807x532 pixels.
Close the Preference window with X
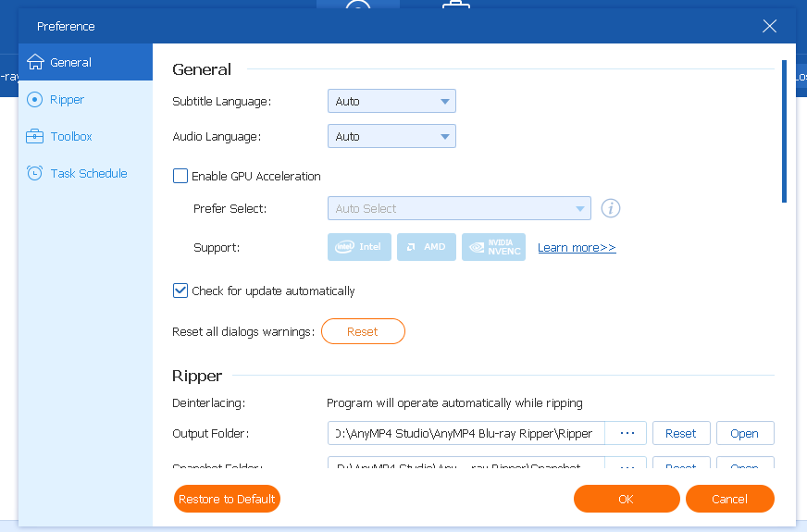pyautogui.click(x=769, y=26)
